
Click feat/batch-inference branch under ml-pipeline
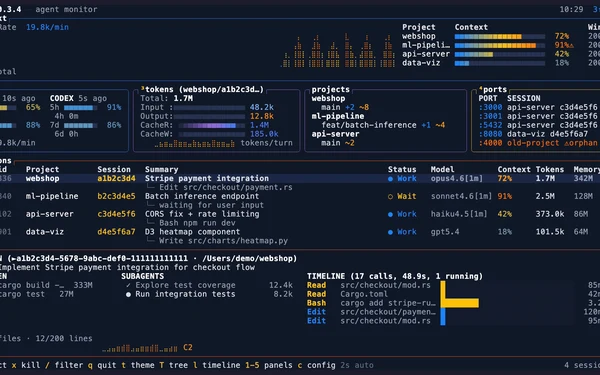tap(383, 125)
